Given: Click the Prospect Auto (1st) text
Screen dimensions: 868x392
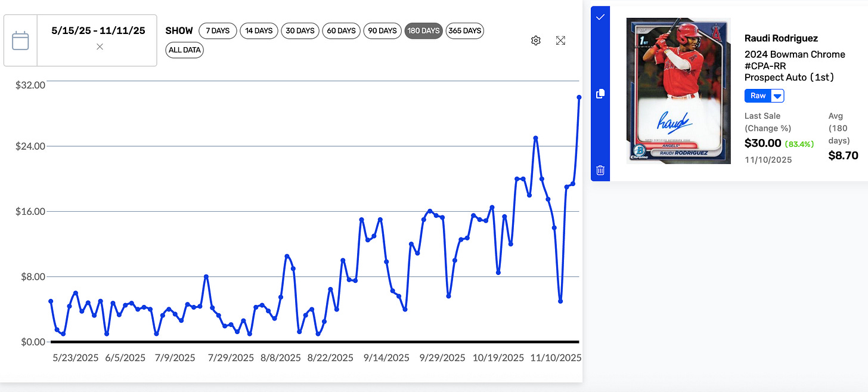Looking at the screenshot, I should (789, 77).
